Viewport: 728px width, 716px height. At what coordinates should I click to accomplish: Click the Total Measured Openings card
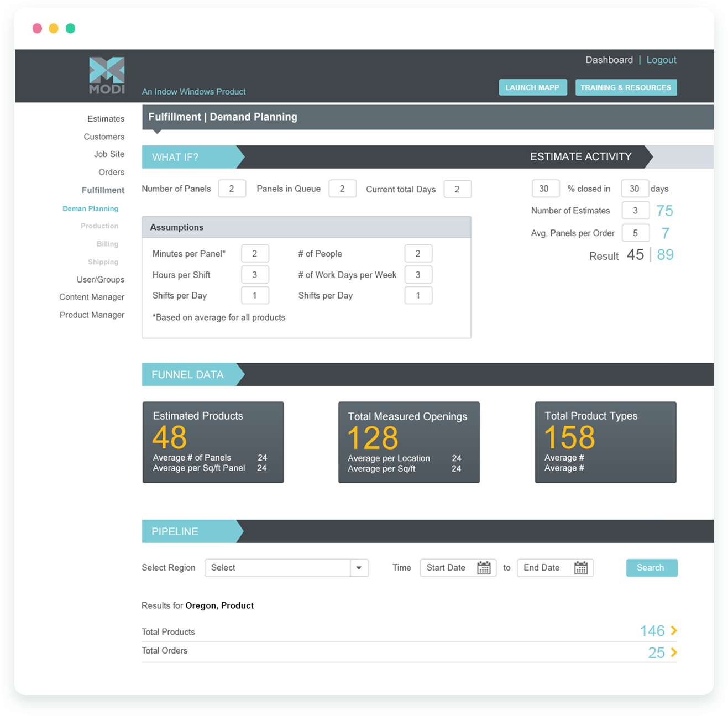click(x=408, y=442)
